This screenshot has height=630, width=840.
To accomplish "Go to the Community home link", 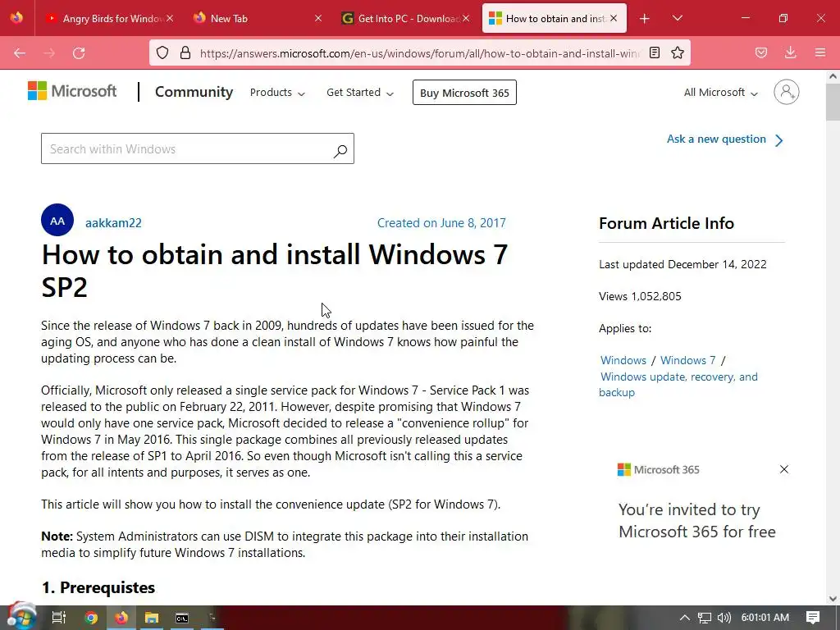I will coord(194,92).
